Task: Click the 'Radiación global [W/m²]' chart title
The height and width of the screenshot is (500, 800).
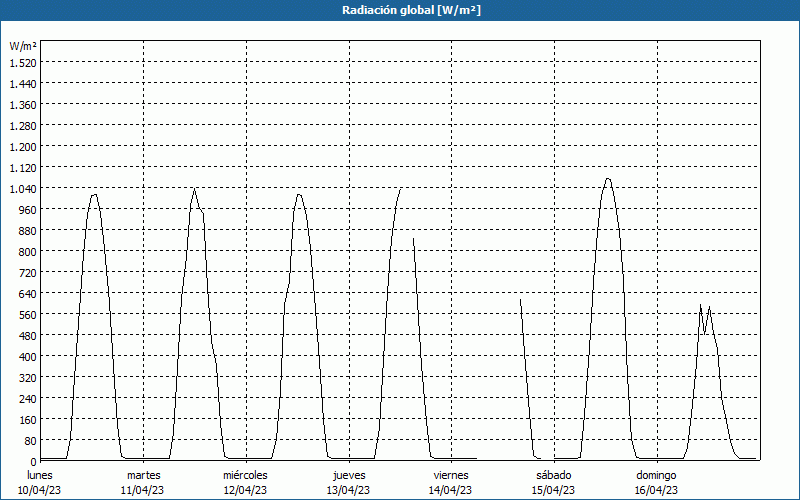Action: pos(411,10)
